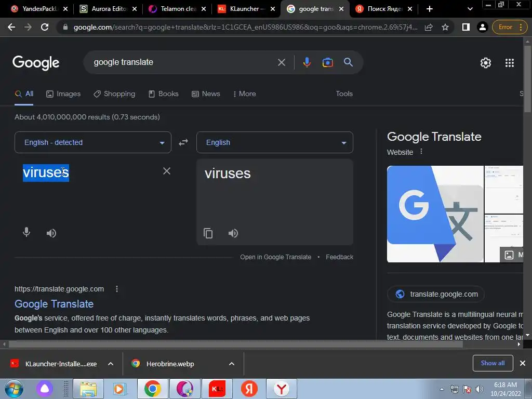Select the All results tab
The width and height of the screenshot is (532, 399).
[x=24, y=94]
